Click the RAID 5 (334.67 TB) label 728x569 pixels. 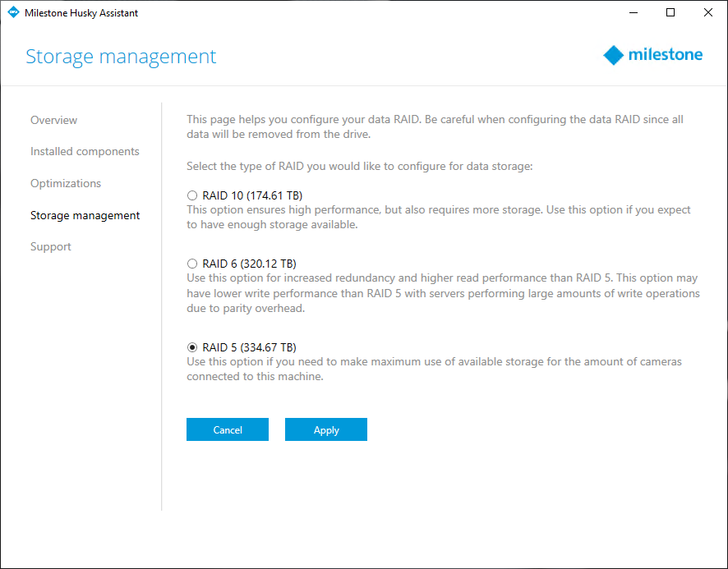pyautogui.click(x=249, y=347)
